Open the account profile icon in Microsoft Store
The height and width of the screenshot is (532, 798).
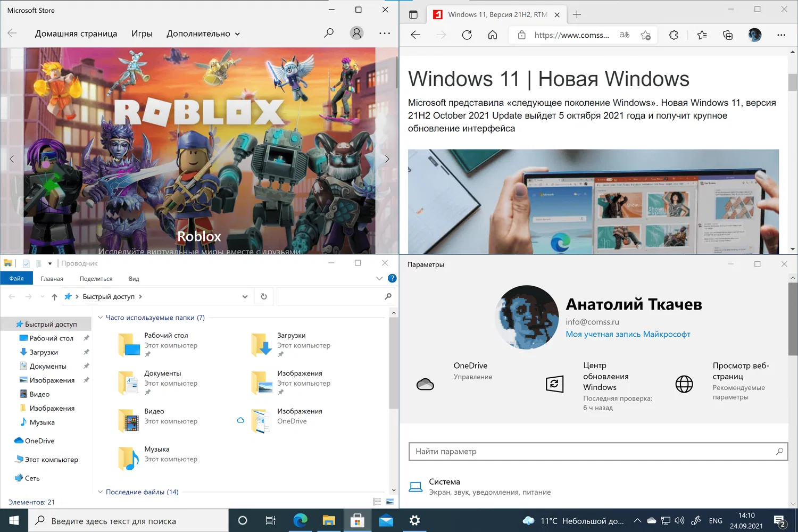coord(356,33)
